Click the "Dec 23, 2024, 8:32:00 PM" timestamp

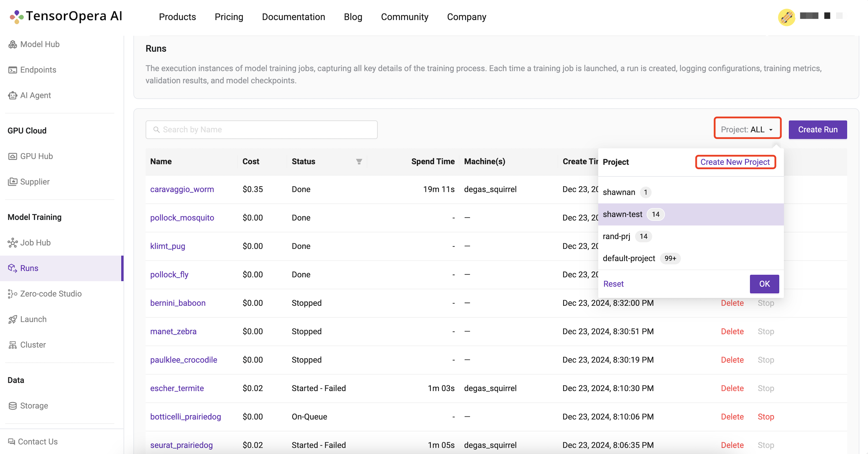click(x=608, y=303)
